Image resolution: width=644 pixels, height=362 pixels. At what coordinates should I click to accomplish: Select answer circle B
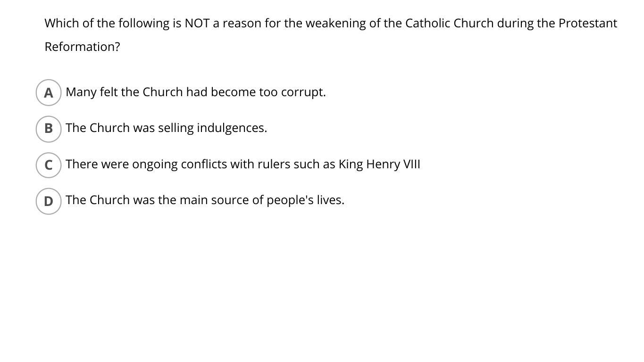pyautogui.click(x=49, y=129)
